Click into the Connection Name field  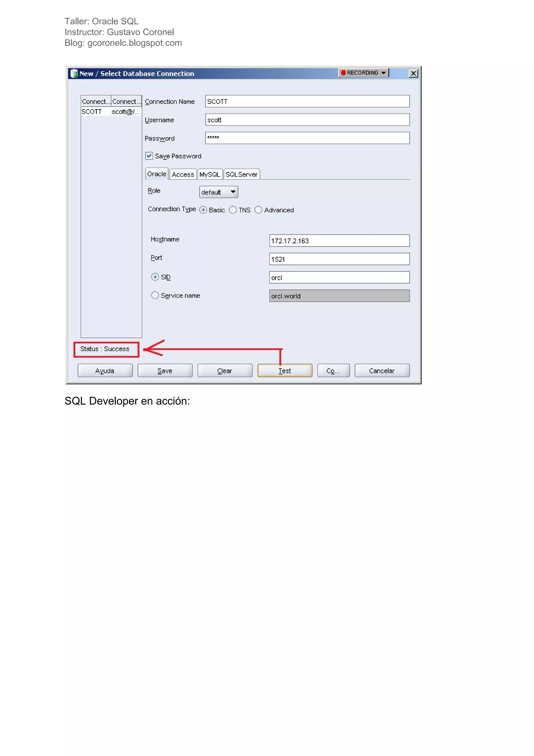click(x=307, y=102)
